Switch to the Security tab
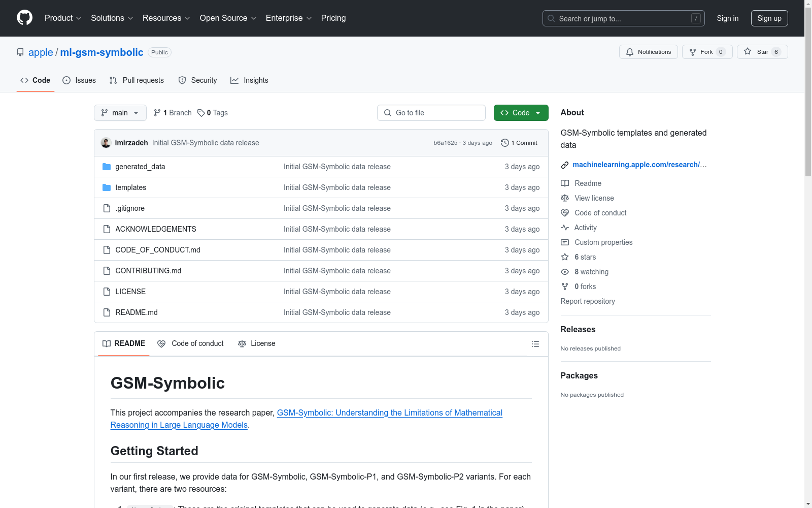 (x=198, y=80)
